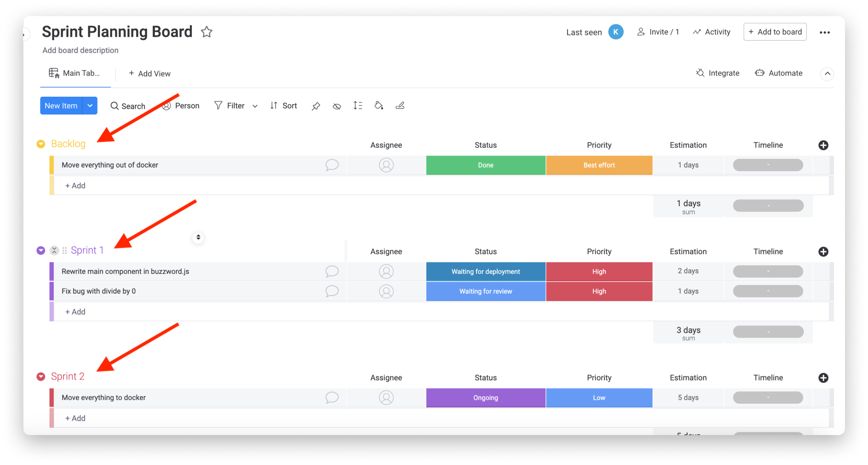Assign person to Move everything to docker
The image size is (868, 465).
click(386, 397)
